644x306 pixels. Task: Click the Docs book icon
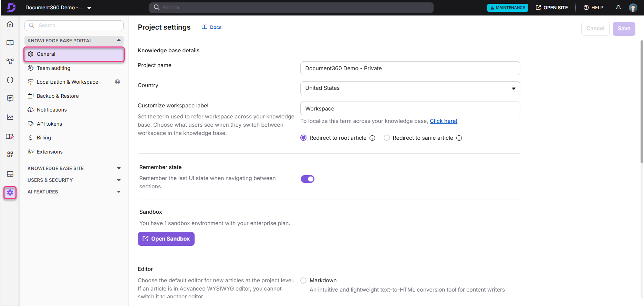pos(205,27)
